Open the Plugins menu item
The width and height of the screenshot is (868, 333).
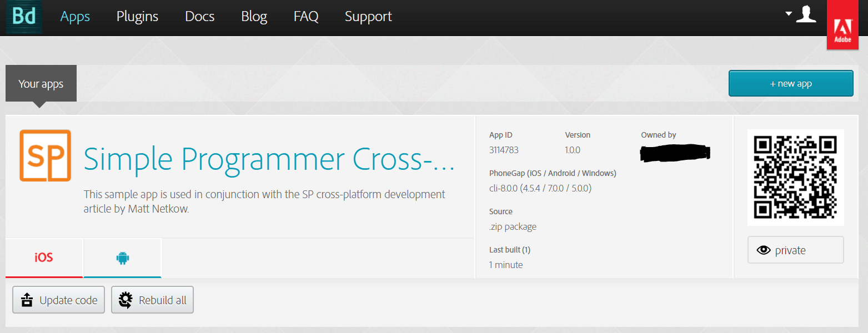click(137, 17)
